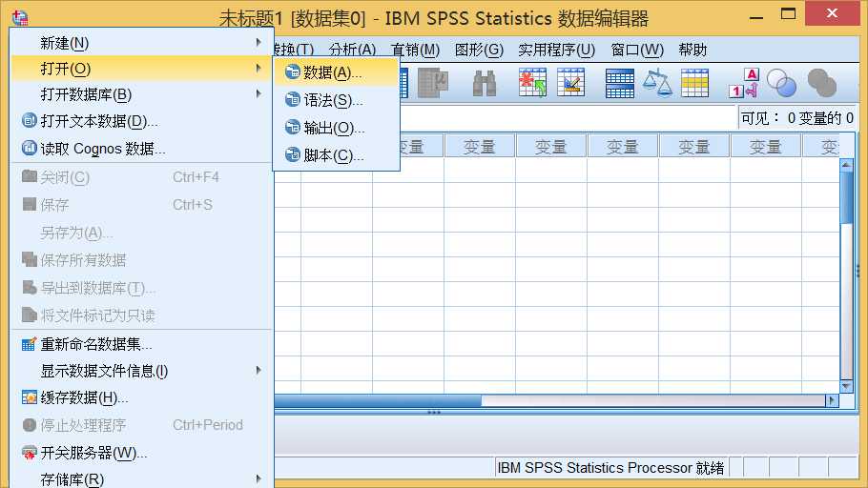Open the 分析(A) menu
The image size is (868, 488).
[352, 50]
